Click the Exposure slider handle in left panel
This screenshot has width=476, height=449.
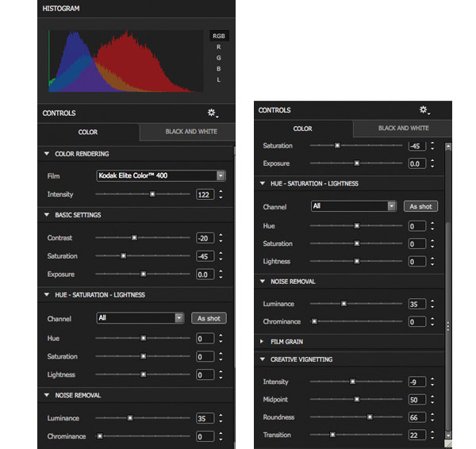tap(144, 274)
